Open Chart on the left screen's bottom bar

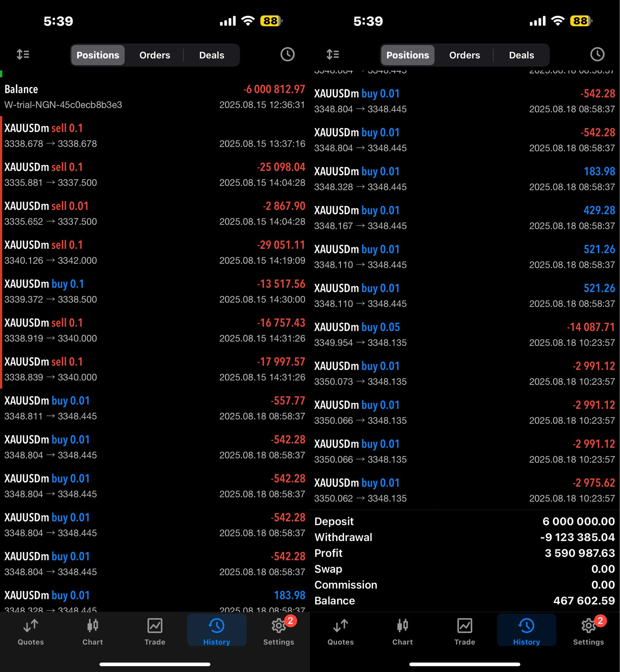(x=93, y=632)
